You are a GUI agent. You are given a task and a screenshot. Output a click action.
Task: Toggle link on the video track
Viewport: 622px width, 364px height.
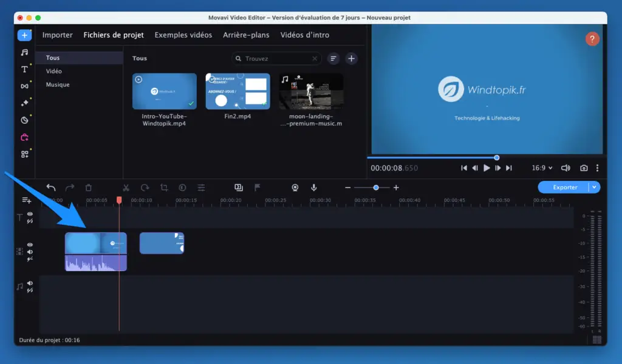30,259
